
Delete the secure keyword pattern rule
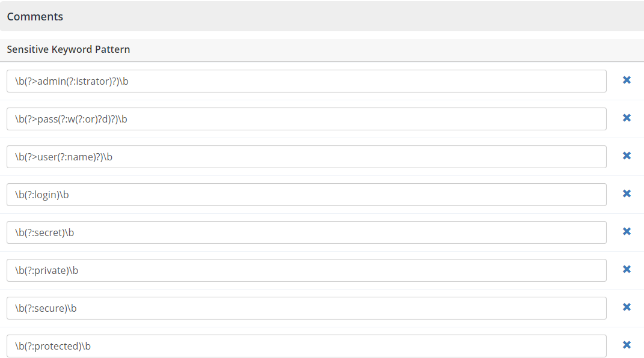click(627, 307)
